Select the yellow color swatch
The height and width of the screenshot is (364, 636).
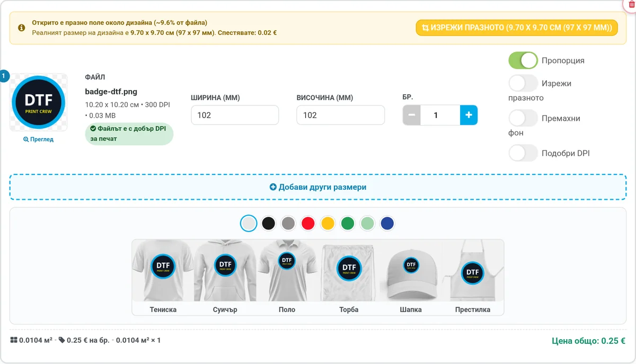coord(328,223)
